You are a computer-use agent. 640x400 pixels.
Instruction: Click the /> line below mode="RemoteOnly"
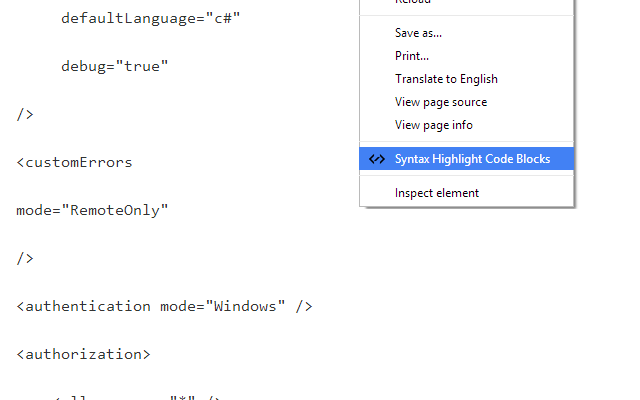25,258
